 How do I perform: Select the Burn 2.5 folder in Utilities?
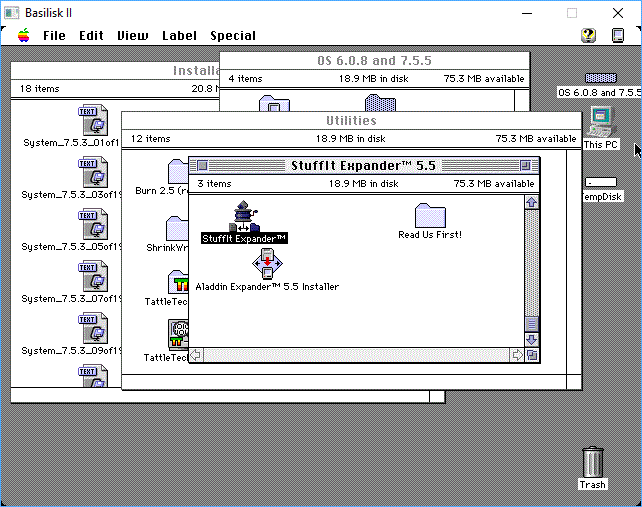click(178, 171)
